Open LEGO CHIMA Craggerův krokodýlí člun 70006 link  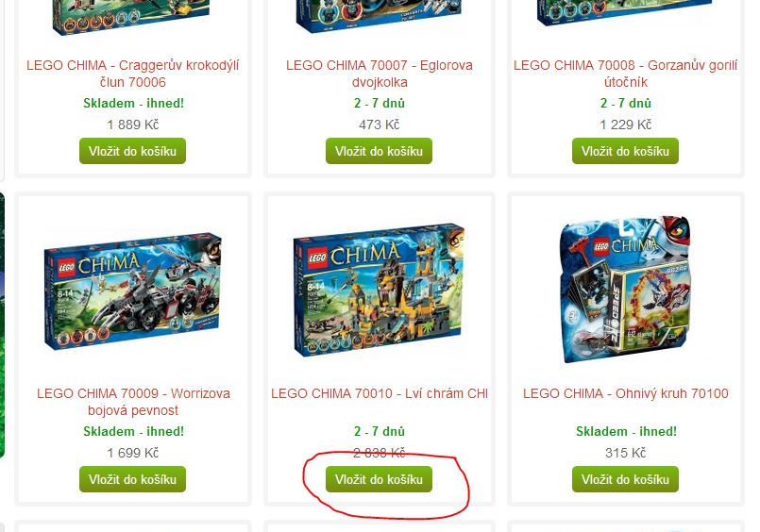133,74
